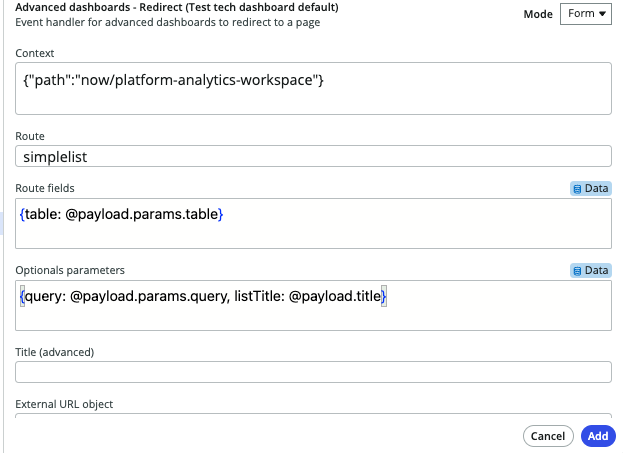Click the Advanced dashboards - Redirect heading

[177, 7]
